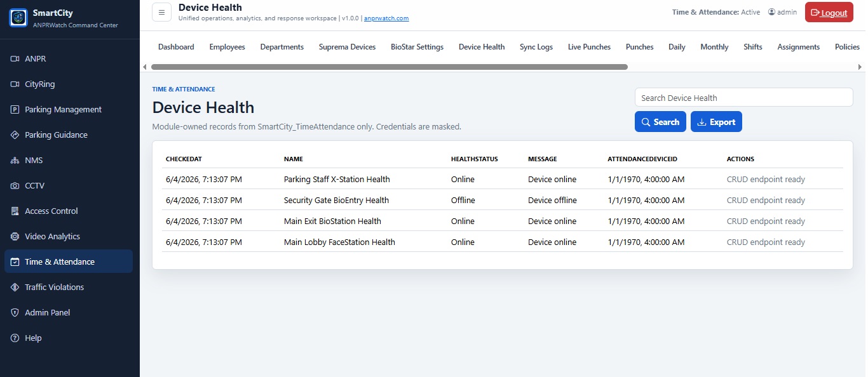Click tab strip scroll right arrow
The image size is (868, 377).
(860, 67)
